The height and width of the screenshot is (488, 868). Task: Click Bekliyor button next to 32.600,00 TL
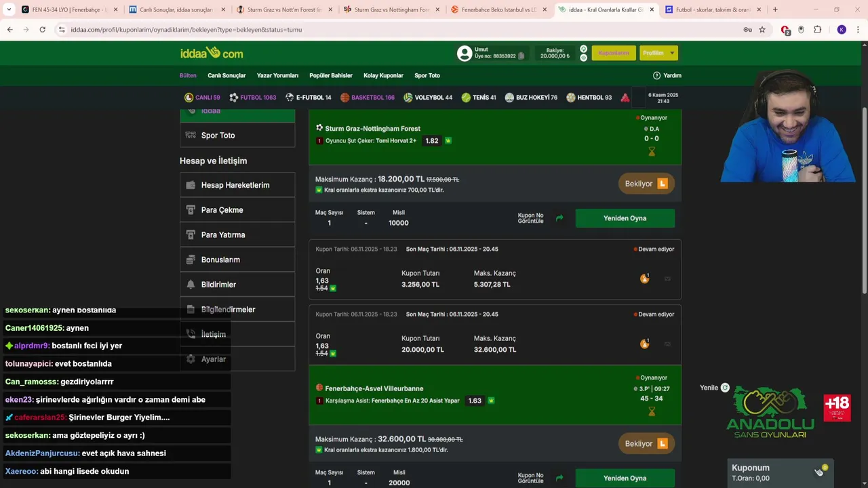pos(646,443)
